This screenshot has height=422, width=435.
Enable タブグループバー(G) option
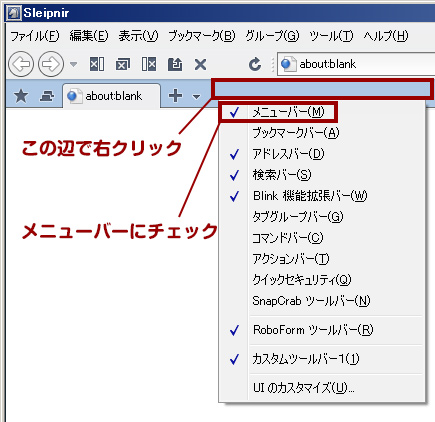tap(322, 217)
